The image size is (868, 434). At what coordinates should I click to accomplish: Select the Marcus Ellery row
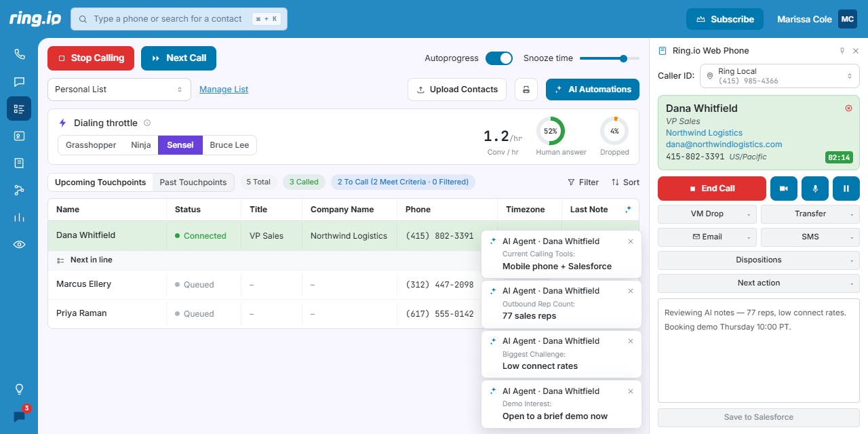click(x=343, y=285)
